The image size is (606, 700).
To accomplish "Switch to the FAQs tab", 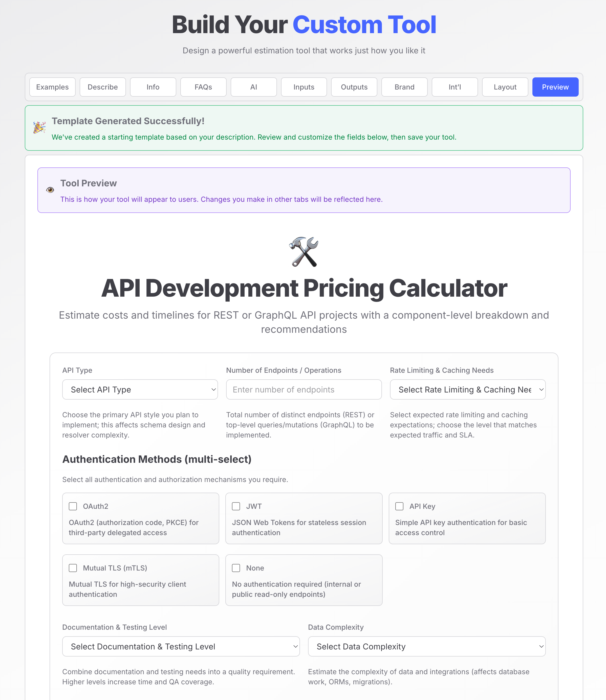I will click(x=203, y=87).
